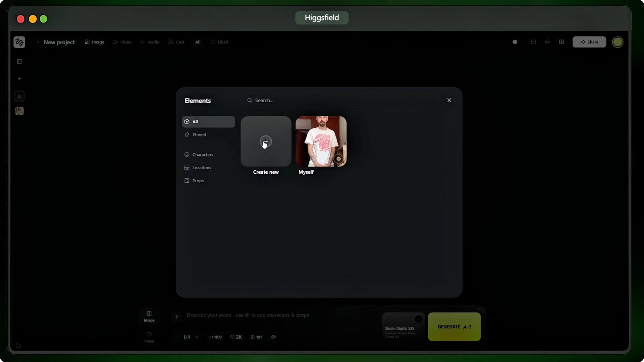Switch to Image generation mode
644x362 pixels.
pos(149,316)
